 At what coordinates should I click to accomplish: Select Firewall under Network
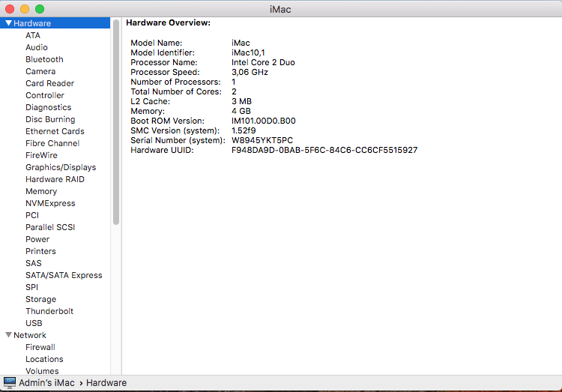40,347
